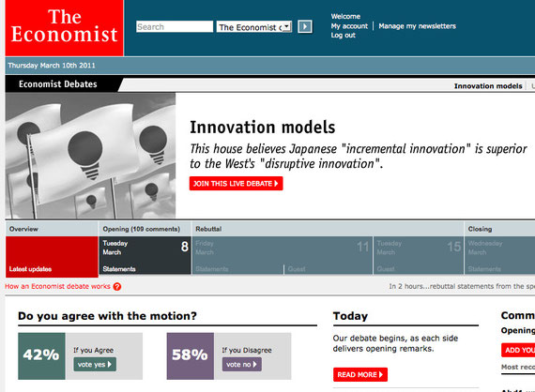Click the Read More button under Today
The image size is (535, 392).
[360, 374]
